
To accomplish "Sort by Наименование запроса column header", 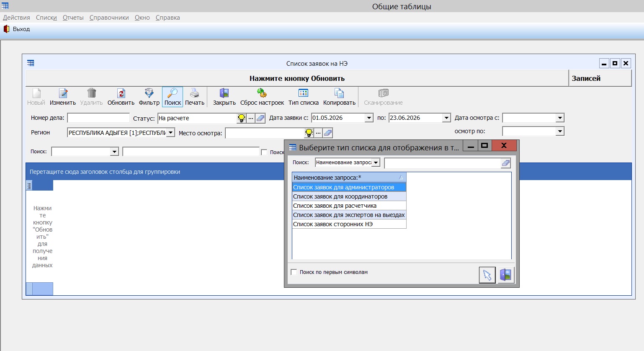I will click(349, 178).
